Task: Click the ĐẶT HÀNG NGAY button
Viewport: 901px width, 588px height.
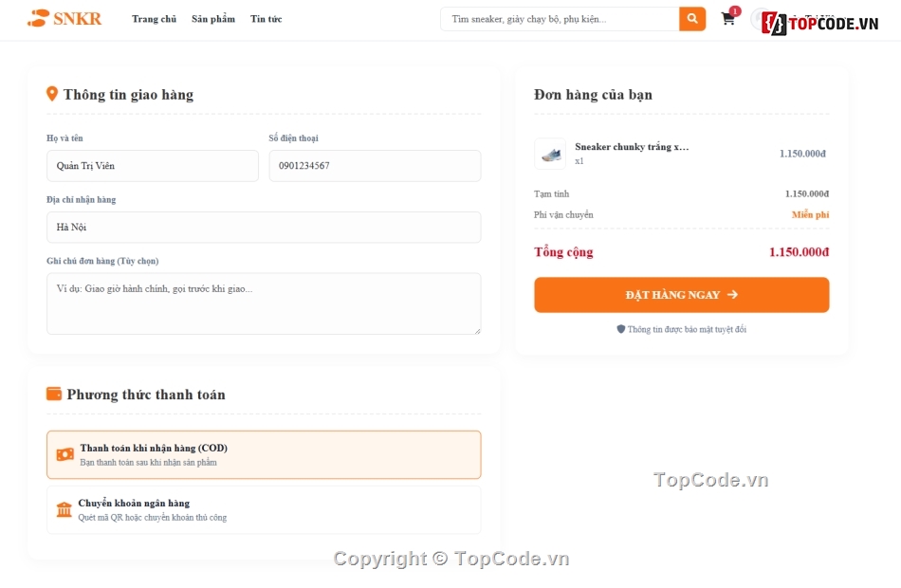Action: tap(682, 295)
